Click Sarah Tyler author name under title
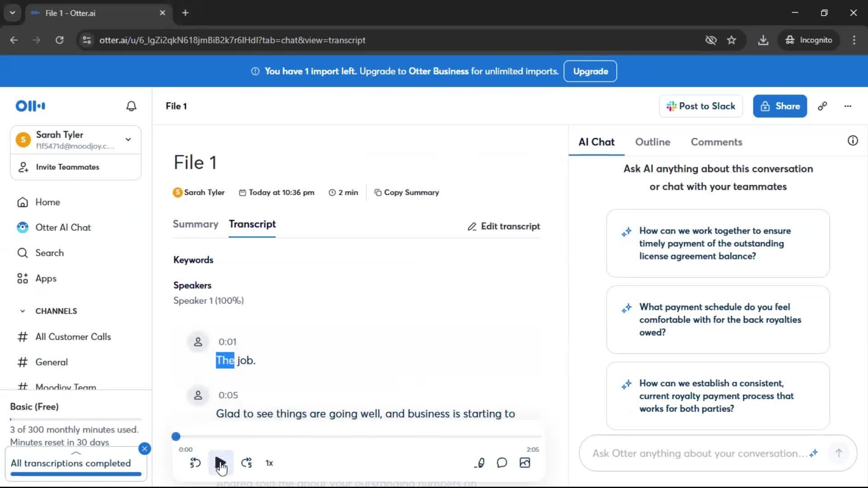868x488 pixels. point(204,192)
